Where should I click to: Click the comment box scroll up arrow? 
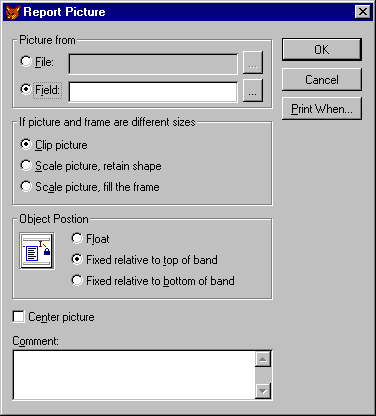[263, 359]
